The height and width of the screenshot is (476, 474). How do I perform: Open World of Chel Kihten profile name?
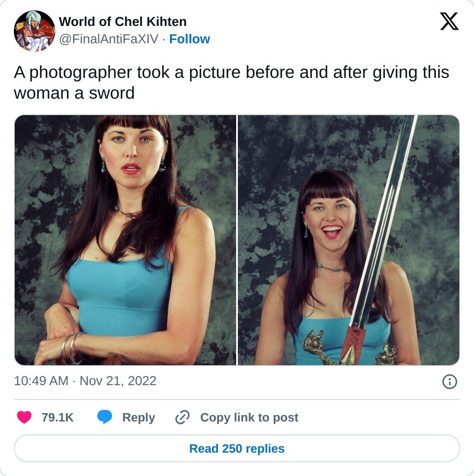[x=122, y=22]
